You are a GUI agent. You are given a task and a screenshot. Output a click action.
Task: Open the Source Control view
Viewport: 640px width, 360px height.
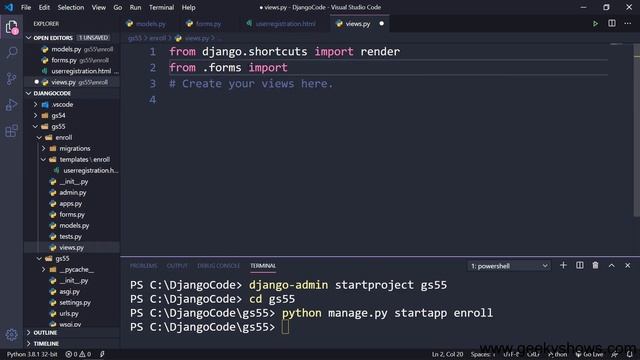click(11, 78)
